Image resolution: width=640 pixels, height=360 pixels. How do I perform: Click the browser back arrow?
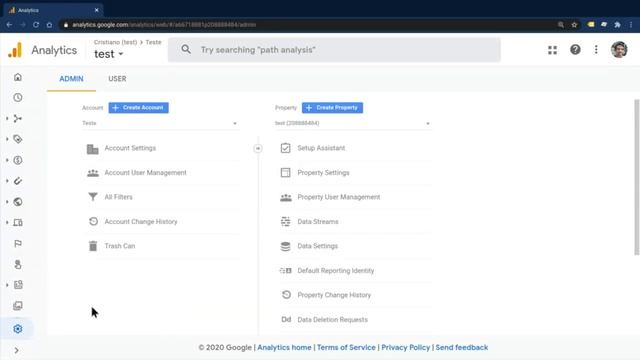pyautogui.click(x=9, y=25)
